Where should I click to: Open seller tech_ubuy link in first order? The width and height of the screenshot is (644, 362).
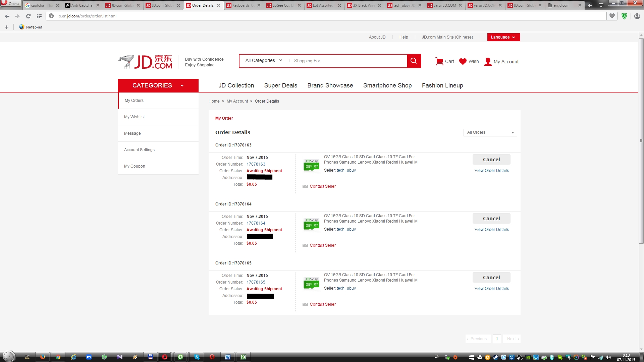coord(346,170)
